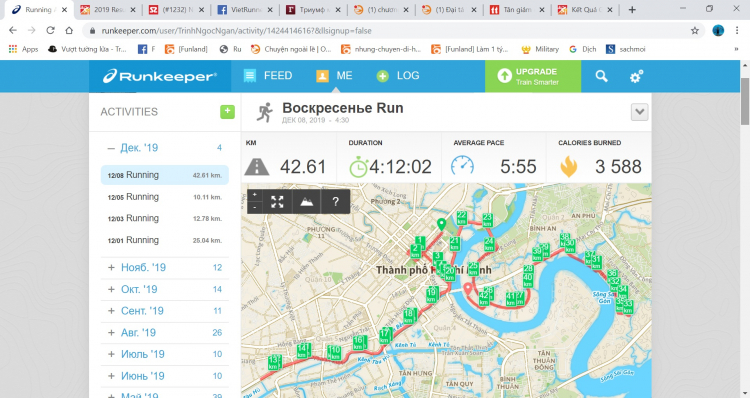Switch map to terrain view

click(x=307, y=201)
